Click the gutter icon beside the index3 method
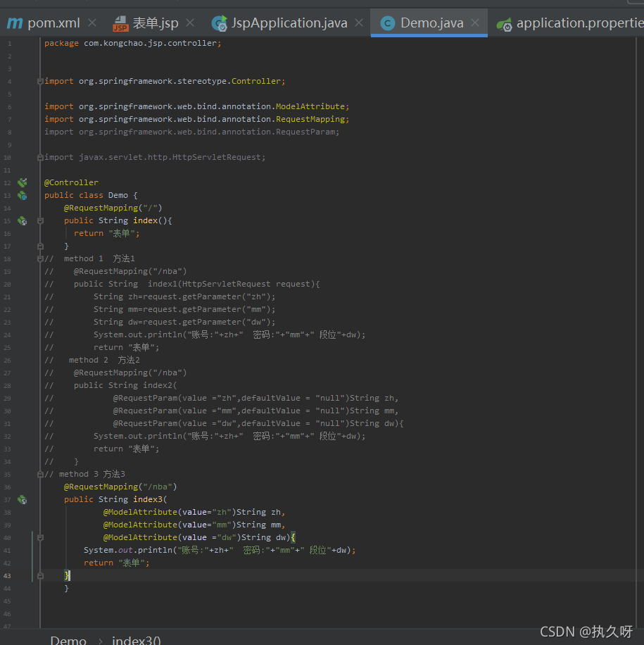644x645 pixels. 22,499
